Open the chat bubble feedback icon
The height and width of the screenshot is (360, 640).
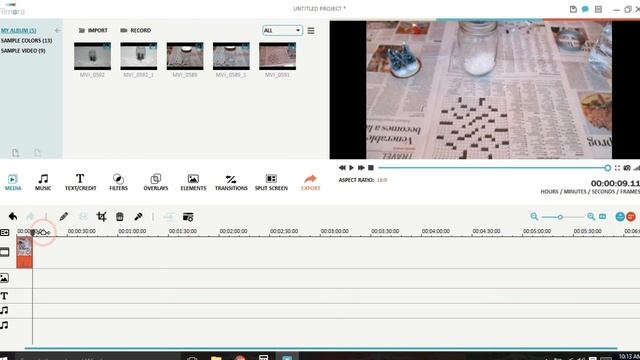585,9
